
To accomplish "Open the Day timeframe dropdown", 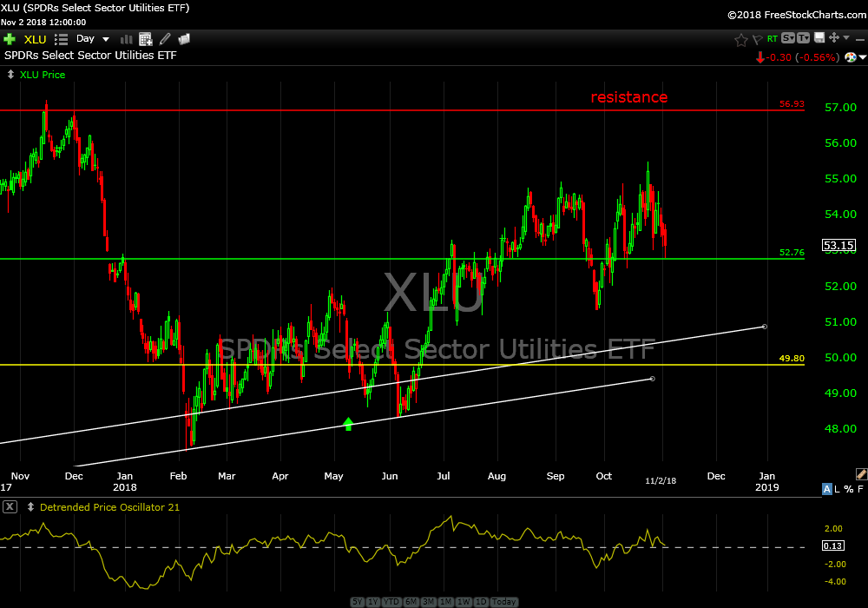I will click(94, 39).
